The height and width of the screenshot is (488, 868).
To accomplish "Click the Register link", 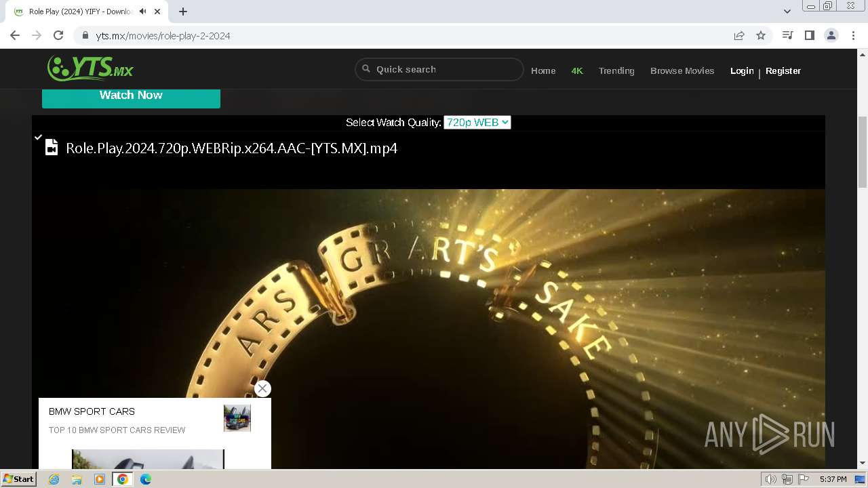I will coord(783,70).
